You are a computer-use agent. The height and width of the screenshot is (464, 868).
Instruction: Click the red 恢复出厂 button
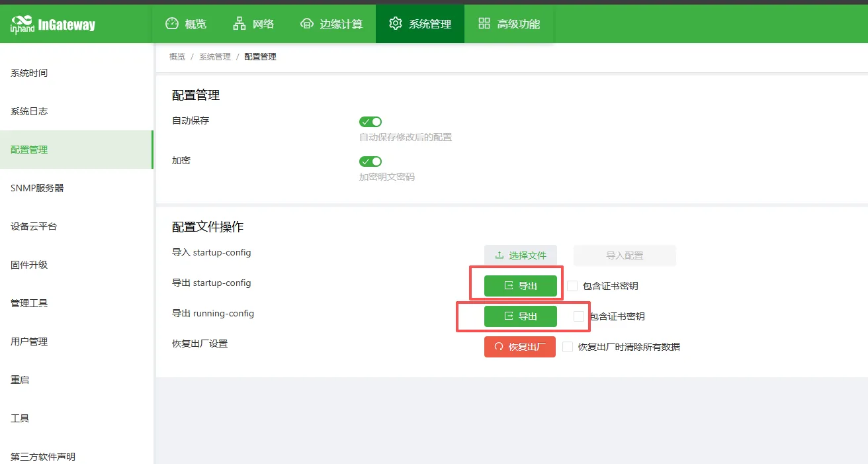(x=520, y=347)
